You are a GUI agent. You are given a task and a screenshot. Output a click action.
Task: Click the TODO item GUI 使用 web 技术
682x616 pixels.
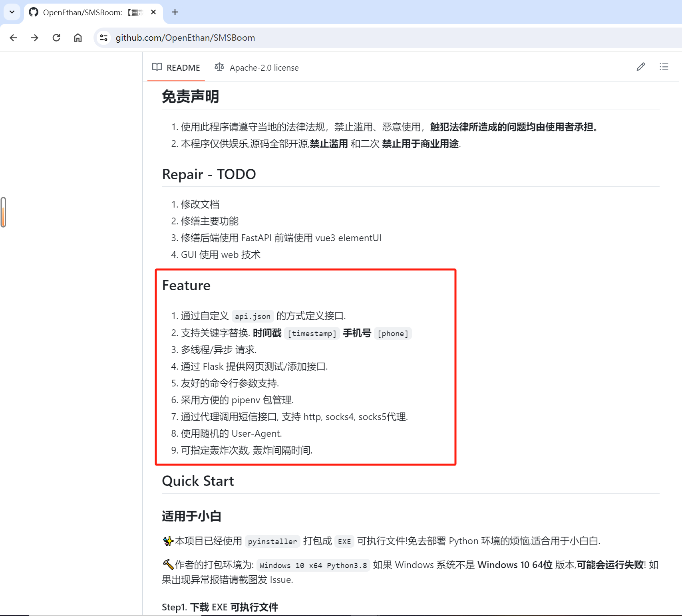[221, 255]
